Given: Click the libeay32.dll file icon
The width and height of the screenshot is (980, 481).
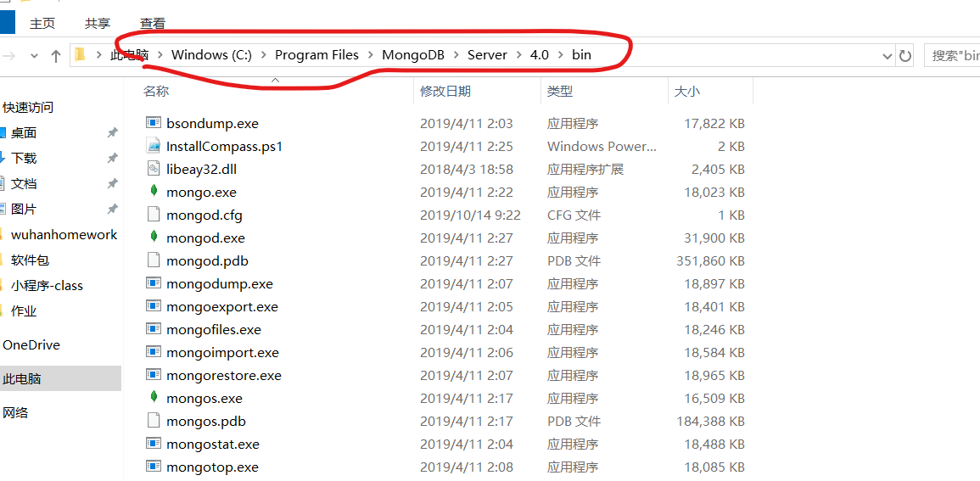Looking at the screenshot, I should [x=153, y=169].
